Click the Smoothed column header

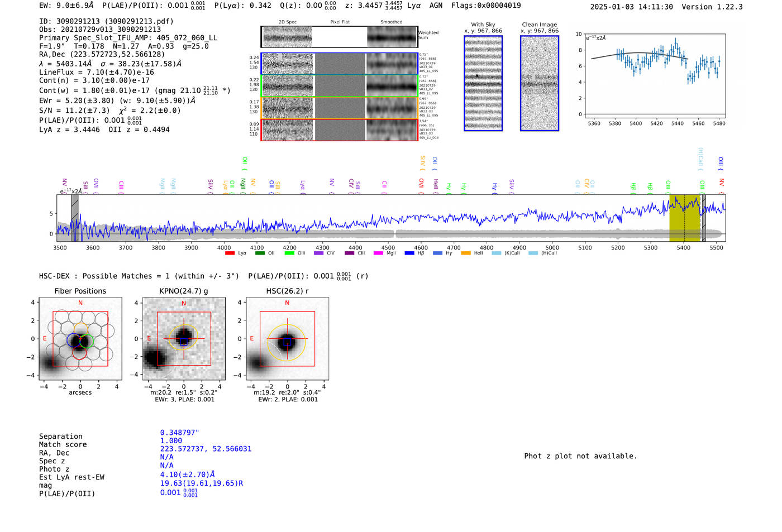392,22
